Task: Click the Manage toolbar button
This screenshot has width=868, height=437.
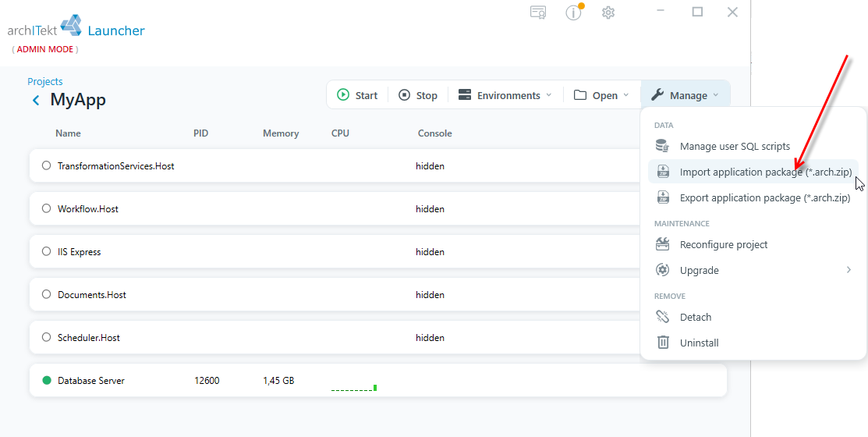Action: [x=686, y=95]
